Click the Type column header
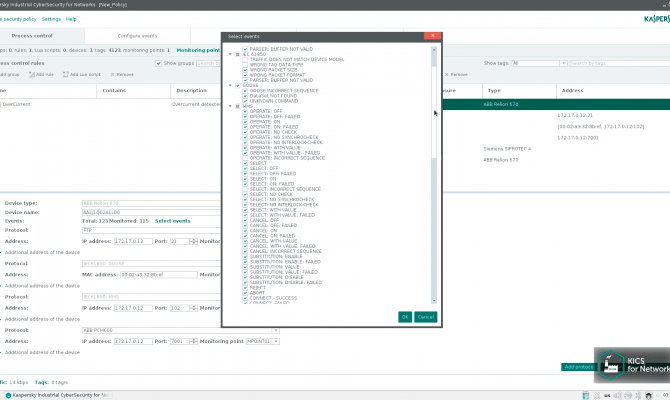The height and width of the screenshot is (400, 670). pos(519,91)
